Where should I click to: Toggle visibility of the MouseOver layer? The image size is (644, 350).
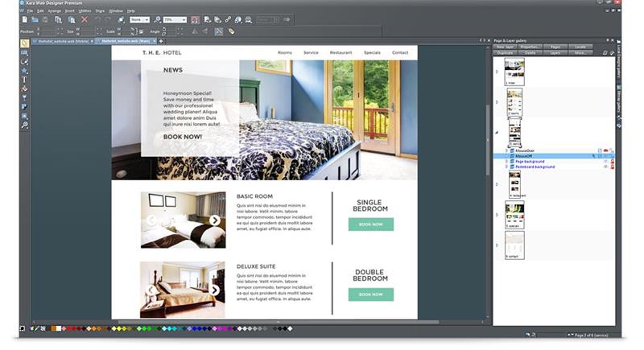[x=605, y=150]
